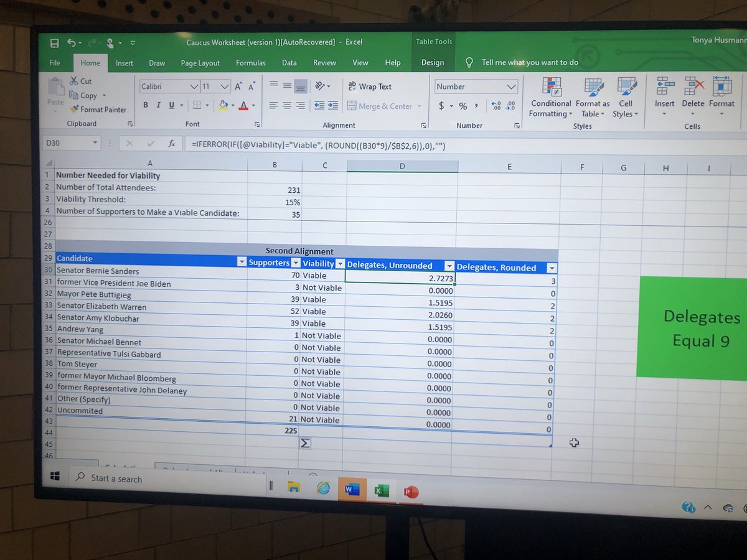This screenshot has width=747, height=560.
Task: Save the workbook using the floppy icon
Action: pyautogui.click(x=55, y=43)
